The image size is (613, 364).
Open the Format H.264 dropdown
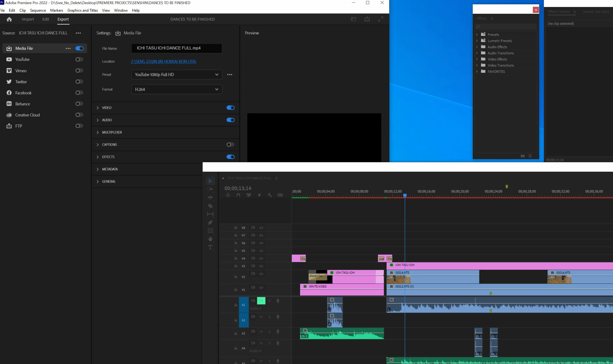click(177, 89)
